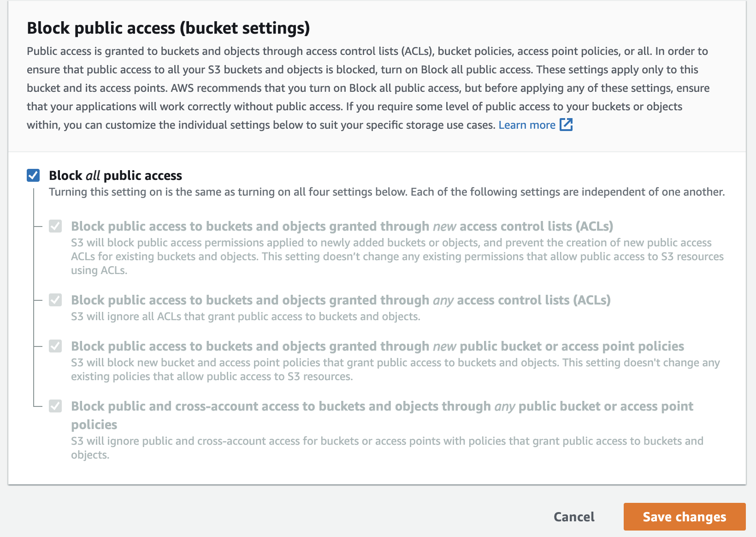Click the gray checkmark icon for the new ACLs setting

(x=55, y=226)
